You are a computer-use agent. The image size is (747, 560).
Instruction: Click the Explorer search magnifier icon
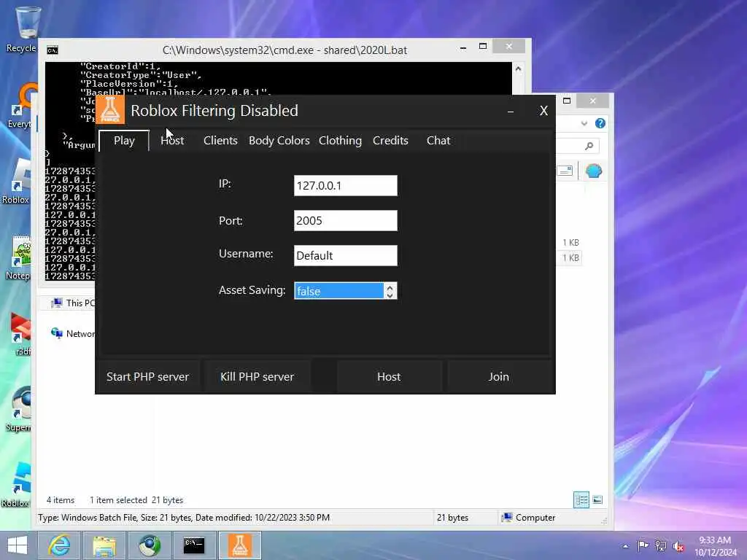(589, 146)
